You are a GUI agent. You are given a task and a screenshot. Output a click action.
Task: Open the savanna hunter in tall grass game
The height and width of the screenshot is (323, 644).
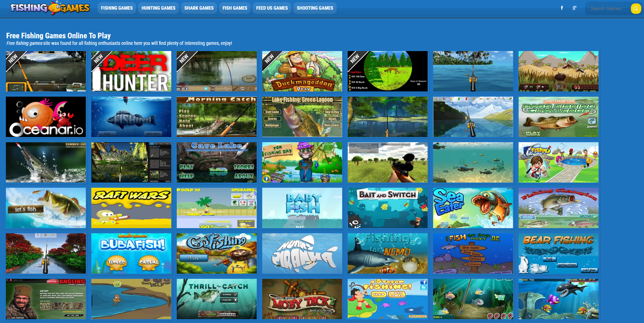point(559,71)
